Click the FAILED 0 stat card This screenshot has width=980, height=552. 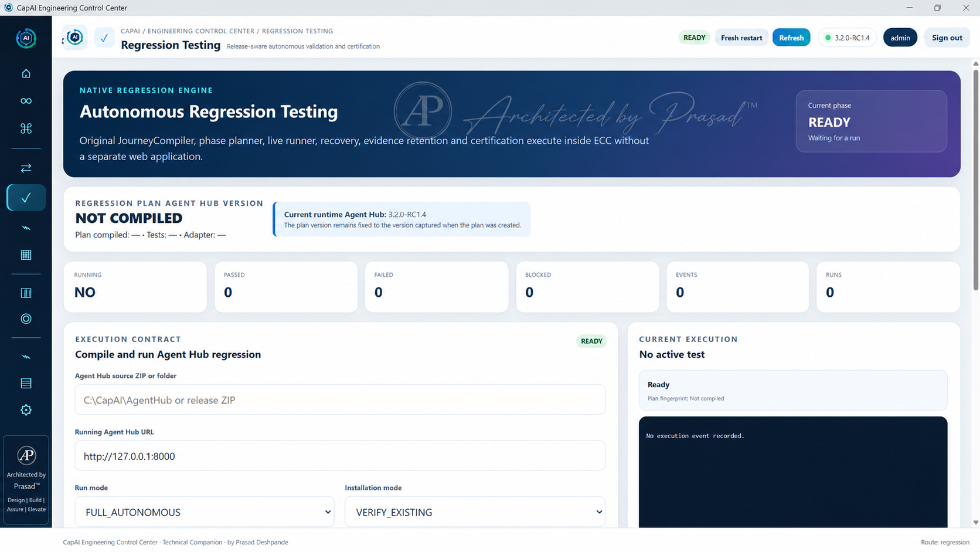437,287
